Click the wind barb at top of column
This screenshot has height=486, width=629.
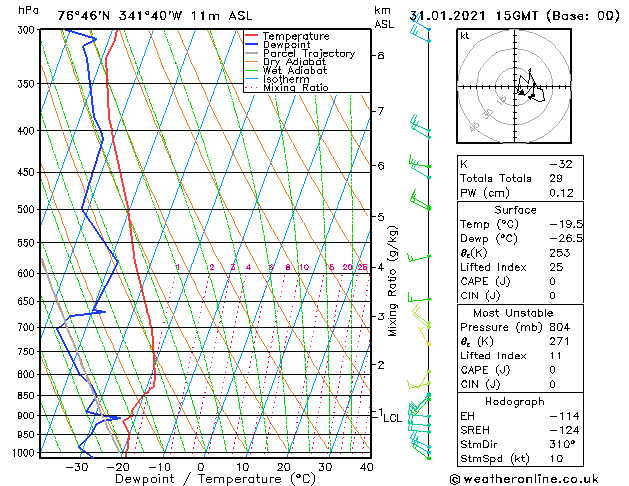(x=420, y=30)
